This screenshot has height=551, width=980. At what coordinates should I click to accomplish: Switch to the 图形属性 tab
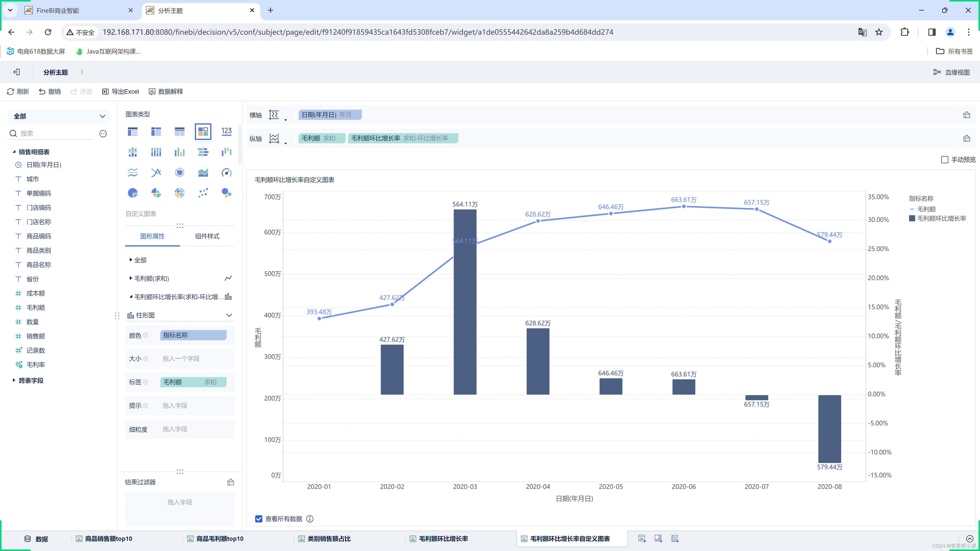pos(152,236)
